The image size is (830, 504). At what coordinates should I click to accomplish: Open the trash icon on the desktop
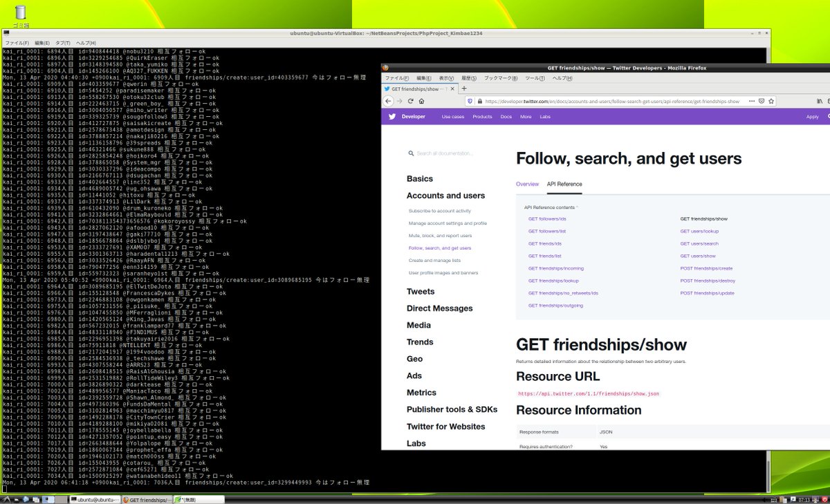(21, 12)
